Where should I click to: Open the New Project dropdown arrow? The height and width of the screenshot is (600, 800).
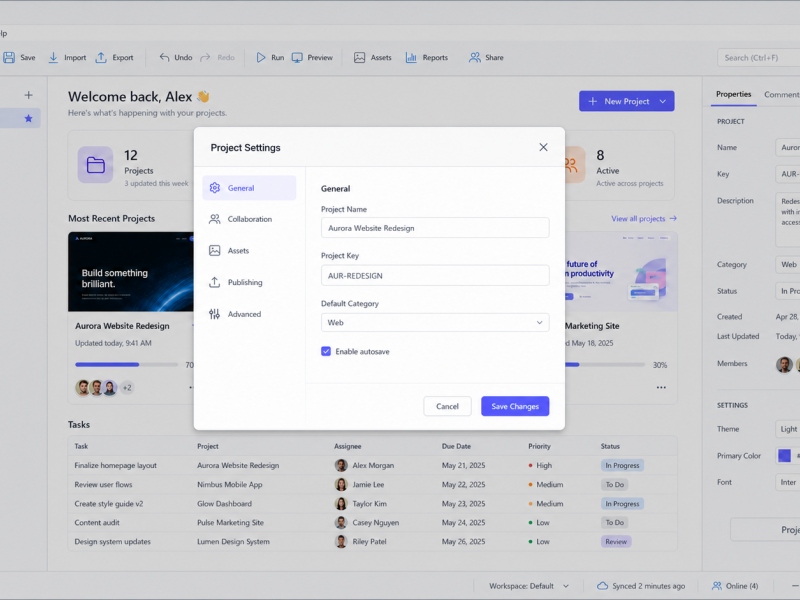[663, 101]
